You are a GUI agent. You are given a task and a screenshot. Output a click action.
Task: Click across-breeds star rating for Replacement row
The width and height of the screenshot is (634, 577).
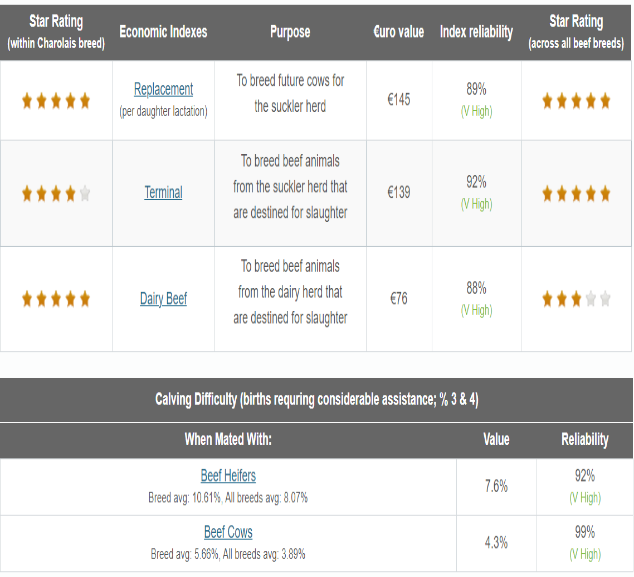tap(576, 101)
